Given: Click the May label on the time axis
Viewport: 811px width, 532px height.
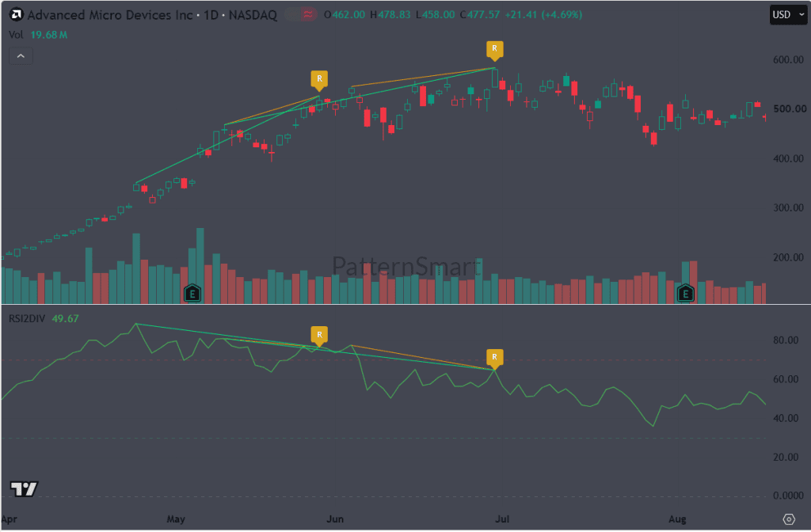Looking at the screenshot, I should (176, 519).
